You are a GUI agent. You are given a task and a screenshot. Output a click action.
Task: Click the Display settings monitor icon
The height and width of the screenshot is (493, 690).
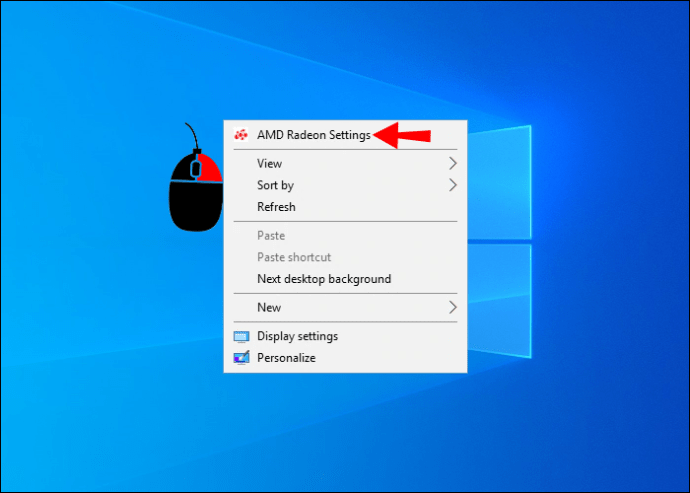click(241, 337)
